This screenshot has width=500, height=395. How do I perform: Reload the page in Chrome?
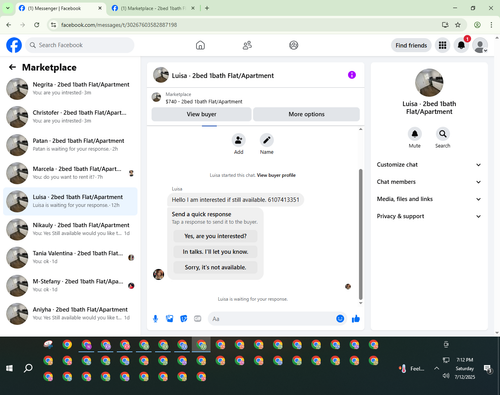pyautogui.click(x=37, y=25)
